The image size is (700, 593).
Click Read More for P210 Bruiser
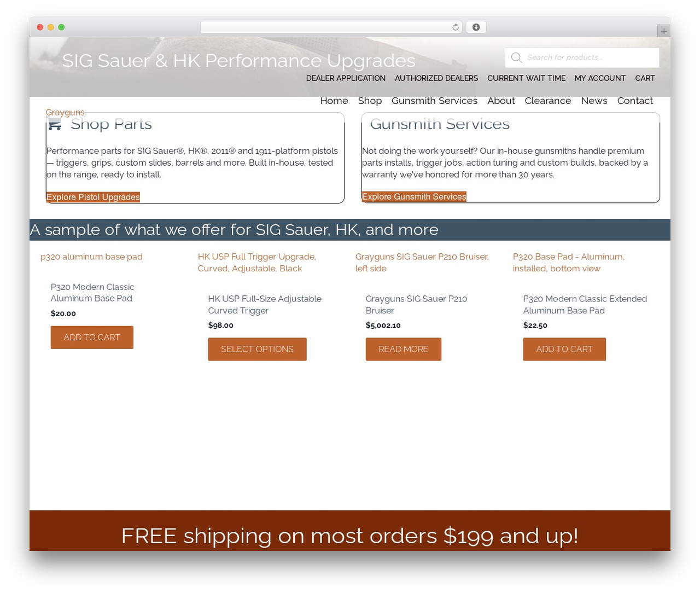[x=403, y=349]
